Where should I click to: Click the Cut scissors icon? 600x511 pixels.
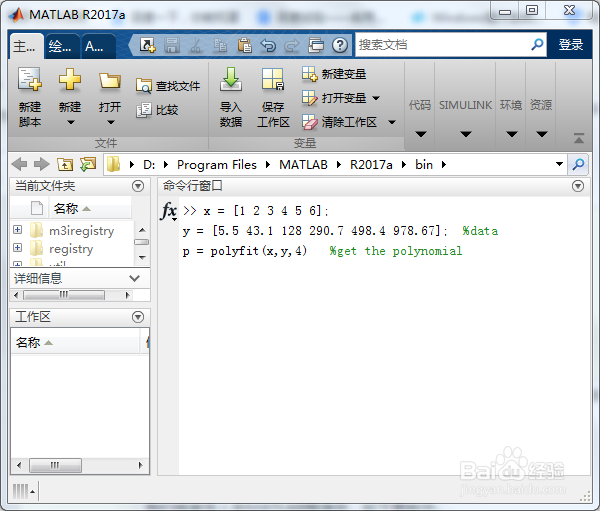click(x=196, y=45)
